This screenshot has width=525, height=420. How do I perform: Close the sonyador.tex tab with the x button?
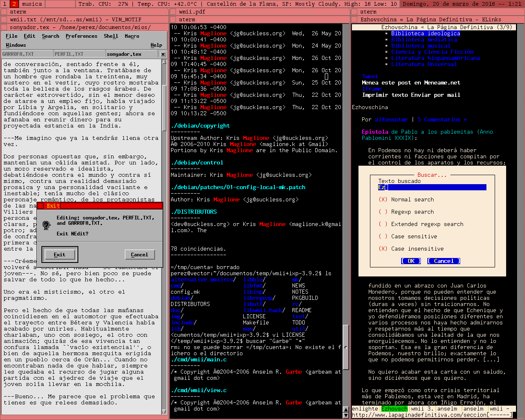click(163, 54)
